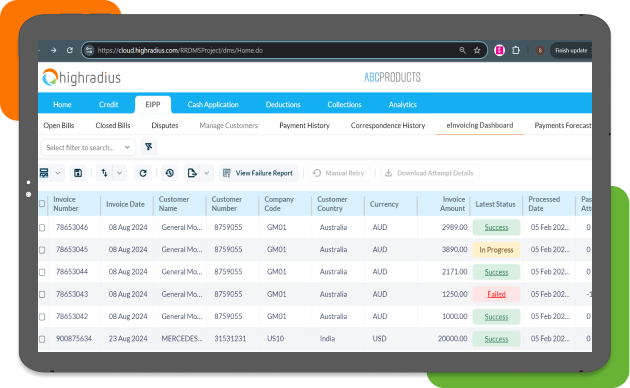The width and height of the screenshot is (630, 388).
Task: Open site information icon in address bar
Action: 89,50
